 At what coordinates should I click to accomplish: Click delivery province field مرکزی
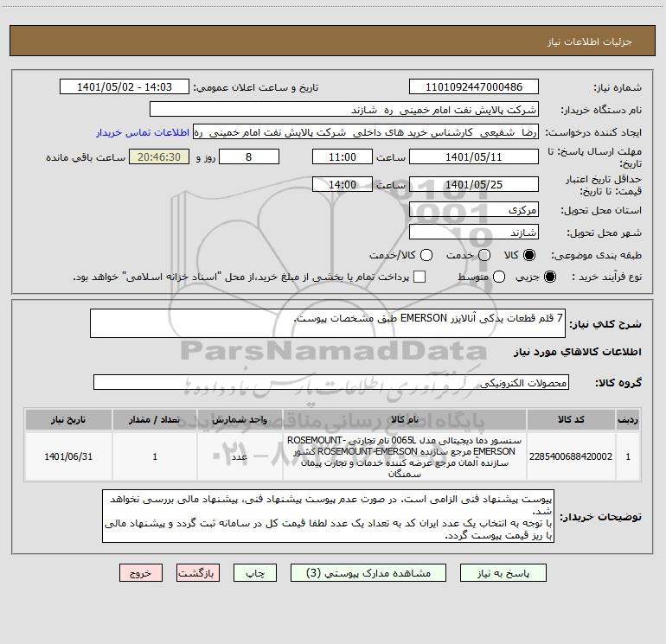pos(474,209)
